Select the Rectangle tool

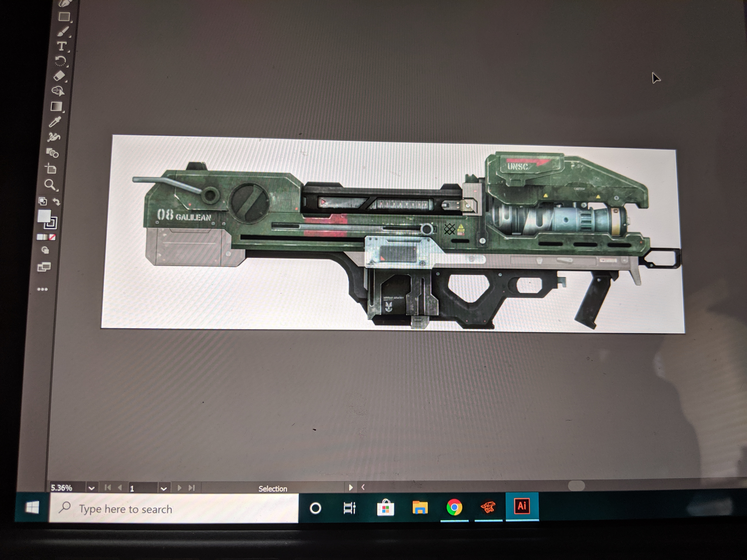pyautogui.click(x=64, y=16)
